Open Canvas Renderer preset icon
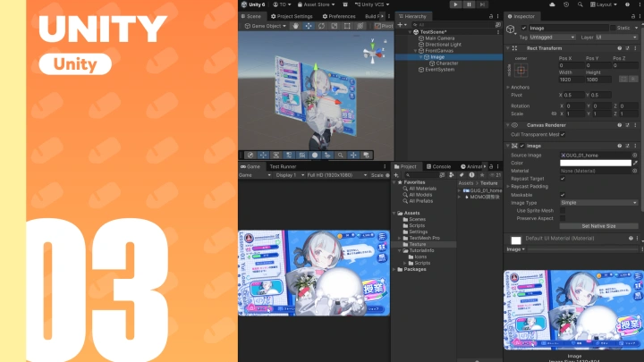 point(628,125)
